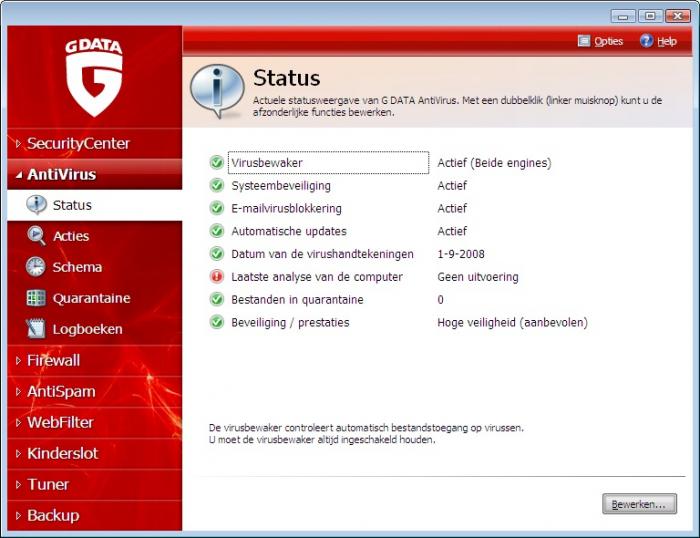
Task: Click the large Status info bubble icon
Action: 217,91
